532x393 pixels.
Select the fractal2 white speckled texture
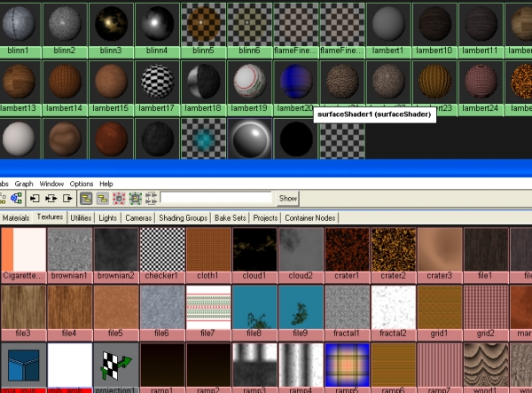pyautogui.click(x=393, y=308)
